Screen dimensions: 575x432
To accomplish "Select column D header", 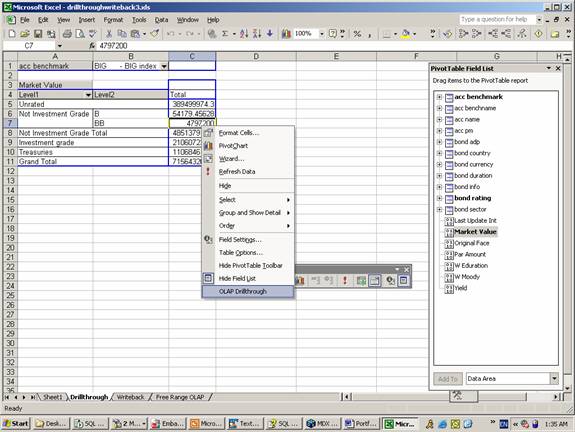I will (256, 56).
